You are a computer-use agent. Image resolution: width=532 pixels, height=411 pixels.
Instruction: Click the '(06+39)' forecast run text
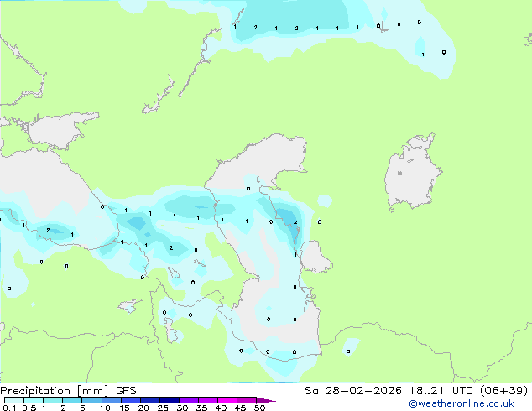[504, 391]
